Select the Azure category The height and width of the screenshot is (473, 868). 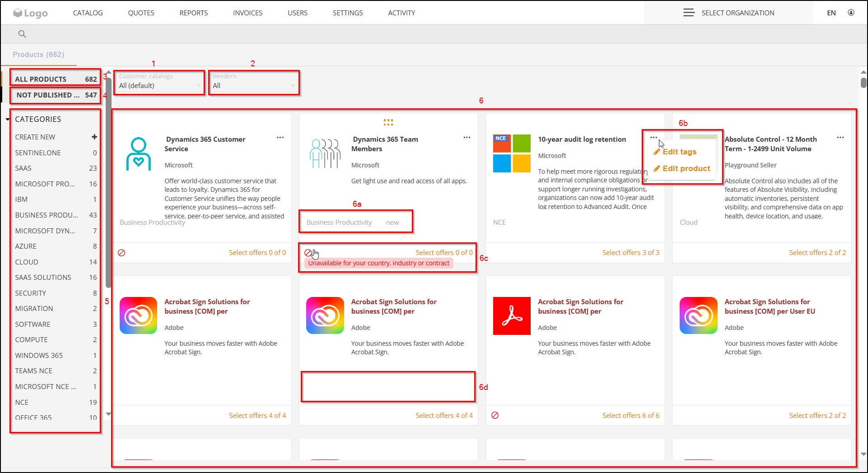[x=56, y=246]
